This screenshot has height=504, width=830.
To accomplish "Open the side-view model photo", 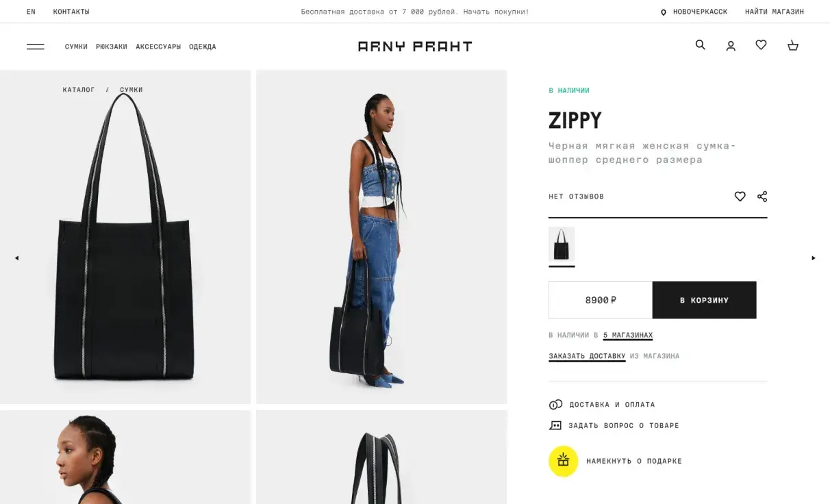I will pyautogui.click(x=381, y=237).
